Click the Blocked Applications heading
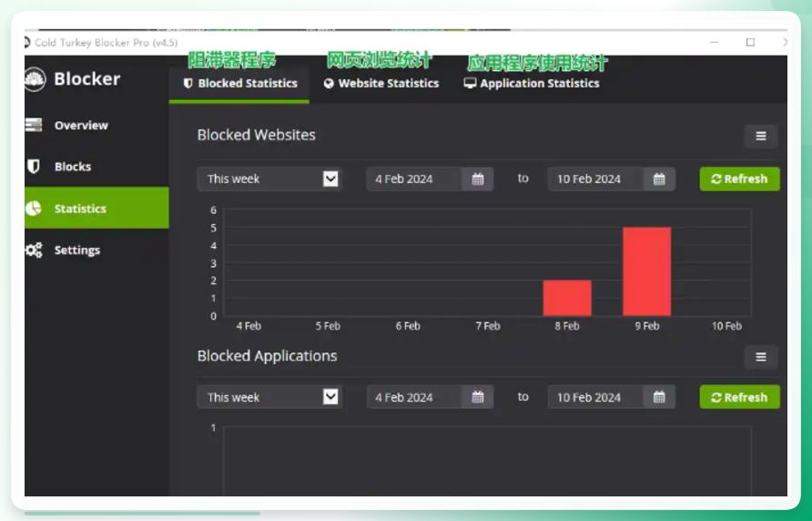 tap(268, 356)
